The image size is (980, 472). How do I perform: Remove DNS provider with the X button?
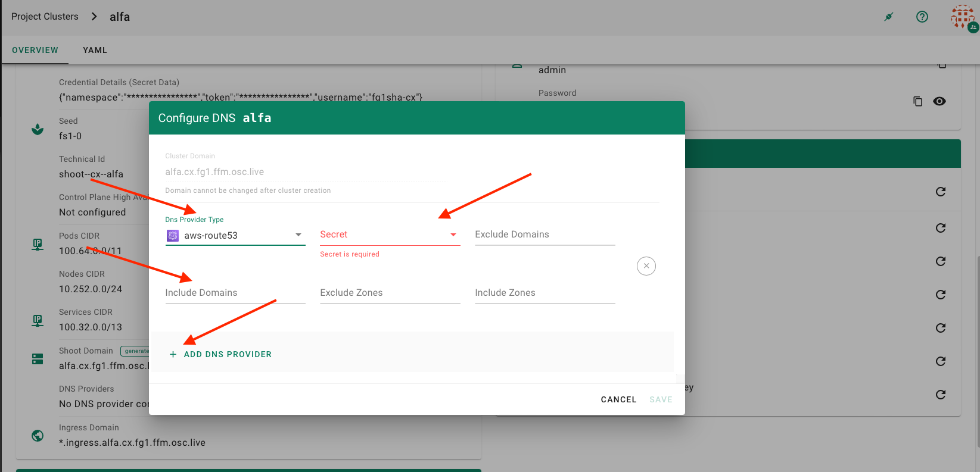646,266
